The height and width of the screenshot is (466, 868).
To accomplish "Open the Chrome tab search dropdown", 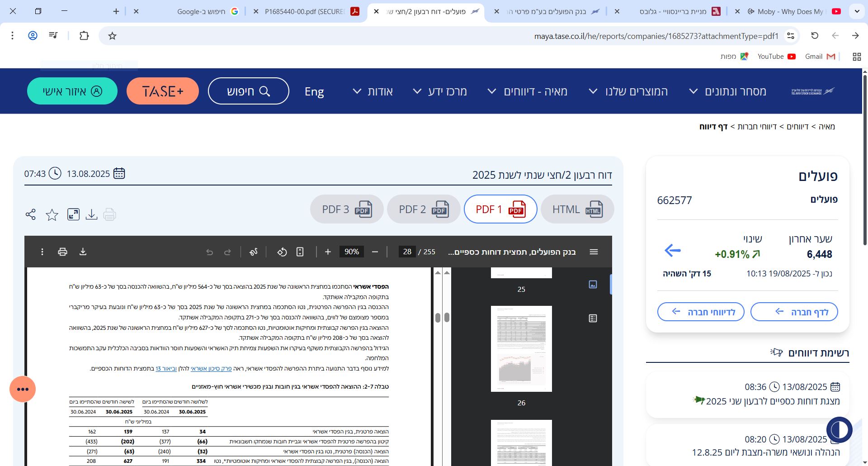I will (x=857, y=12).
